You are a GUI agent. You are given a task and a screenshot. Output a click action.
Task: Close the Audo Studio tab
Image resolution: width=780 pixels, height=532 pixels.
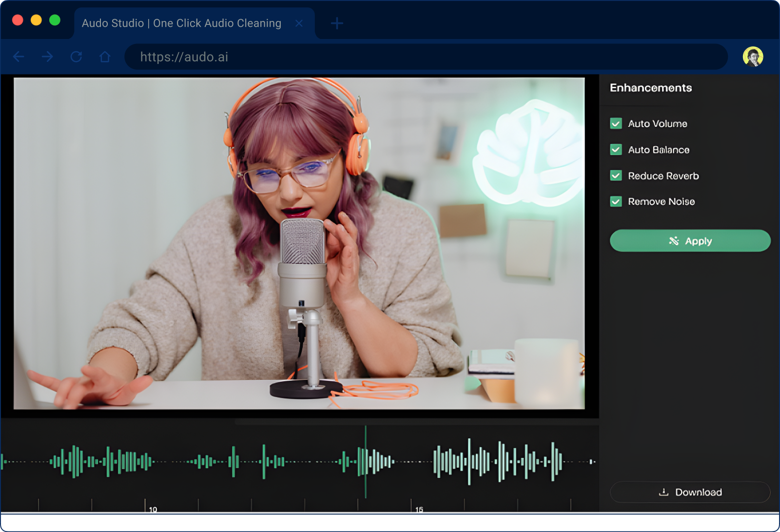click(299, 23)
